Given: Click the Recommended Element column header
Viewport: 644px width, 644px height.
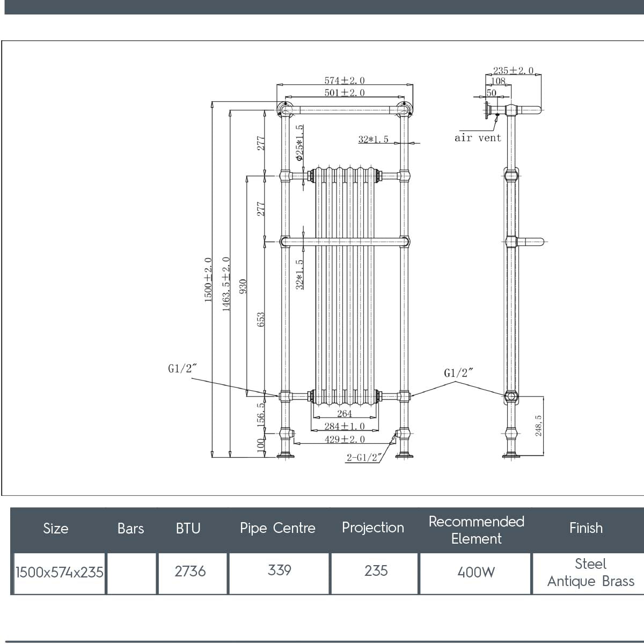Looking at the screenshot, I should tap(476, 530).
